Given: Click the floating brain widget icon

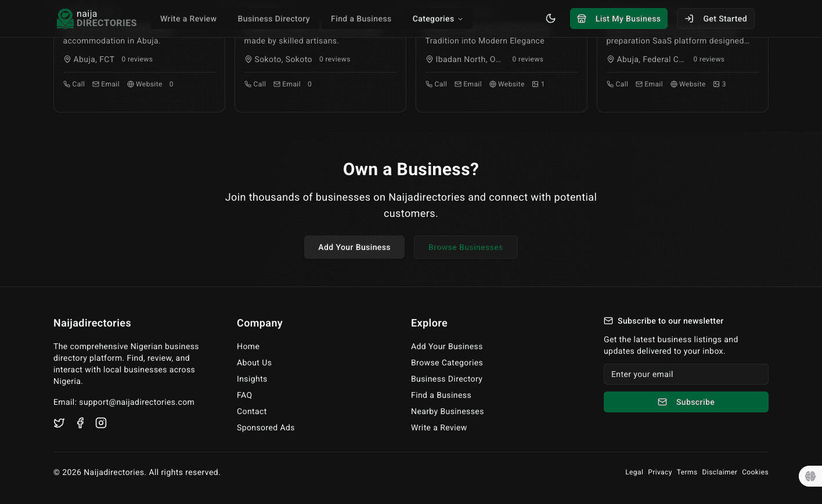Looking at the screenshot, I should 810,476.
